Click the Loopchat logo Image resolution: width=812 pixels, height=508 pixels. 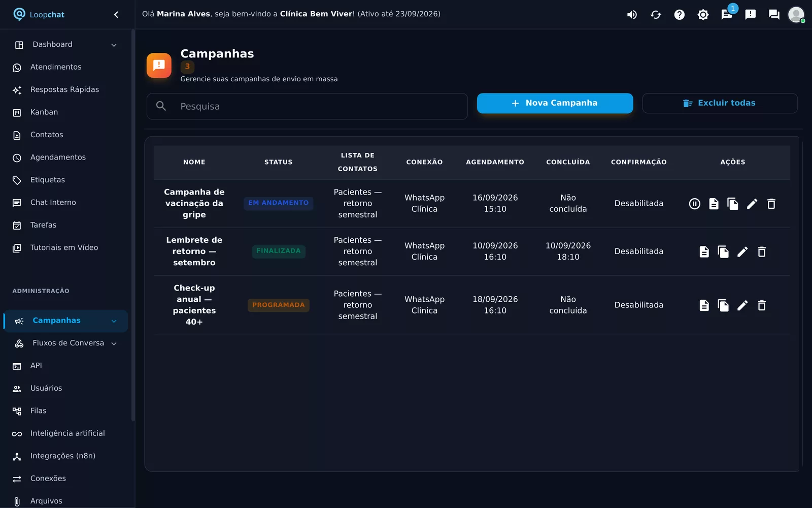[x=39, y=14]
